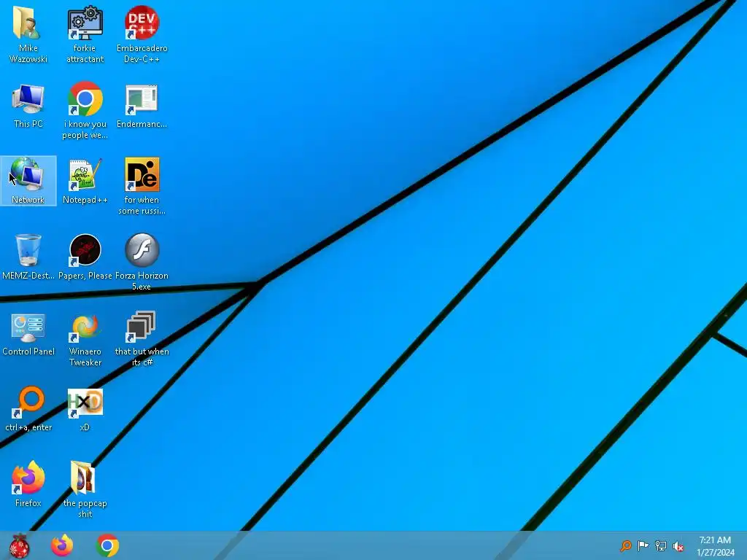The height and width of the screenshot is (560, 747).
Task: Select the forkie attractant shortcut
Action: [x=85, y=35]
